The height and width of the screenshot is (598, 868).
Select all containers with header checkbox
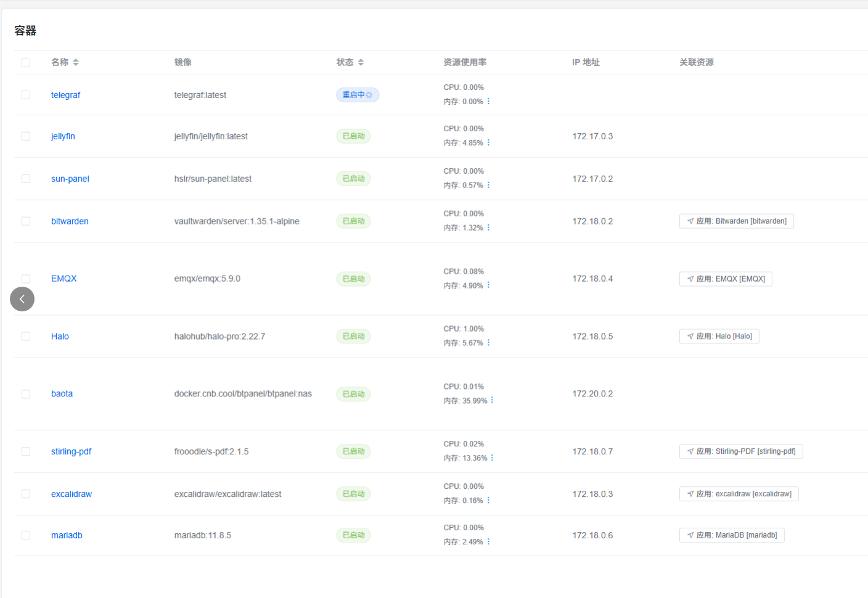tap(26, 62)
